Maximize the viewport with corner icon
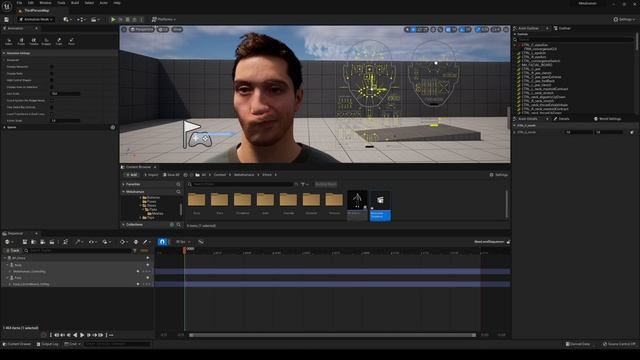 click(x=506, y=29)
